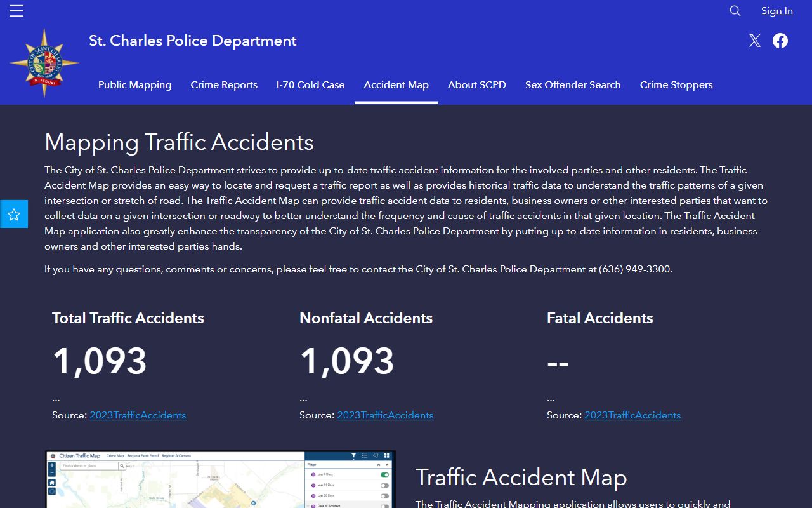Click the Mapping Traffic Accidents heading
The width and height of the screenshot is (812, 508).
point(179,142)
